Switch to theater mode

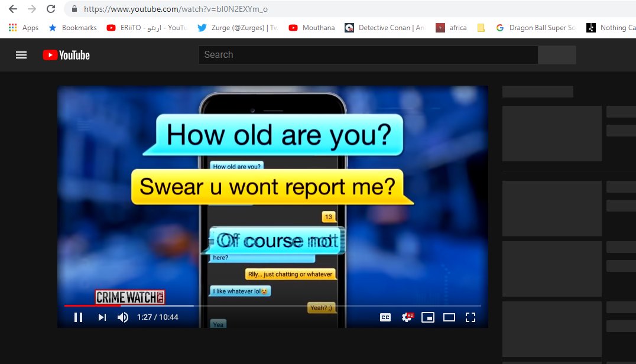(449, 317)
